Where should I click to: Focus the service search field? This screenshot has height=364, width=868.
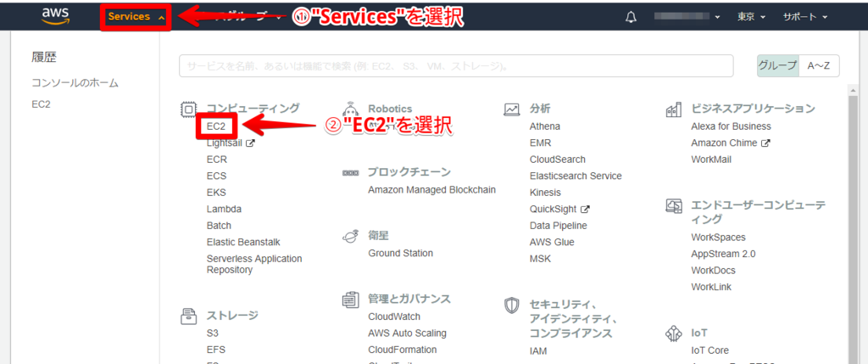click(x=456, y=66)
